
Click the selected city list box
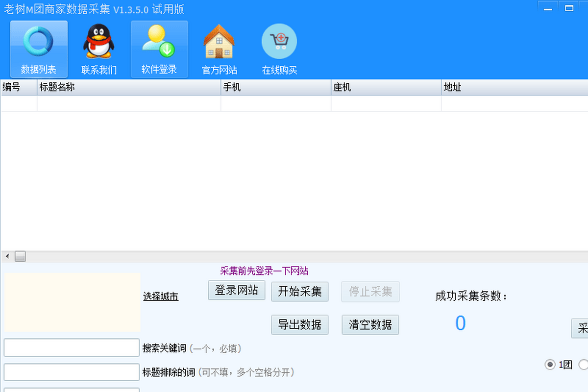(x=73, y=302)
